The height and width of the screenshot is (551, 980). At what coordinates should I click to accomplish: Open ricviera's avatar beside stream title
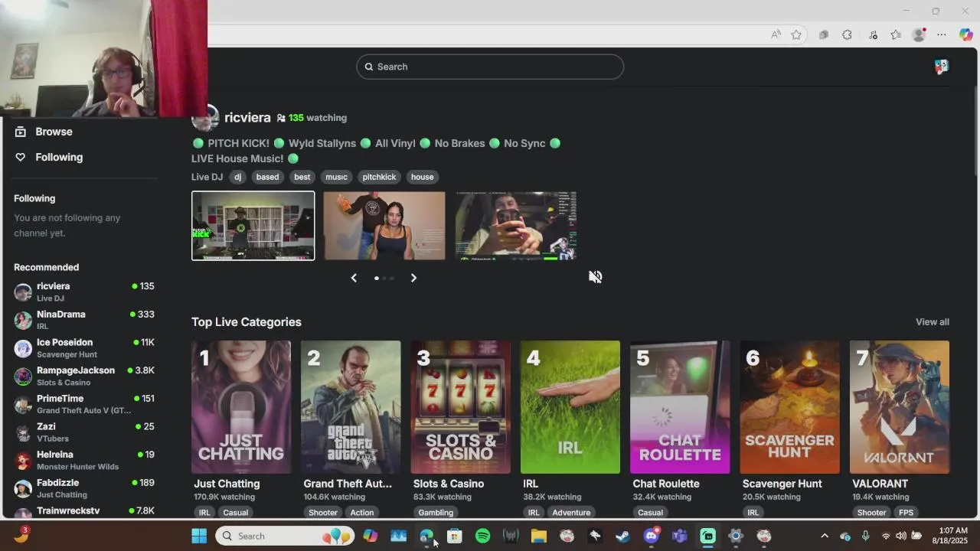click(x=204, y=118)
